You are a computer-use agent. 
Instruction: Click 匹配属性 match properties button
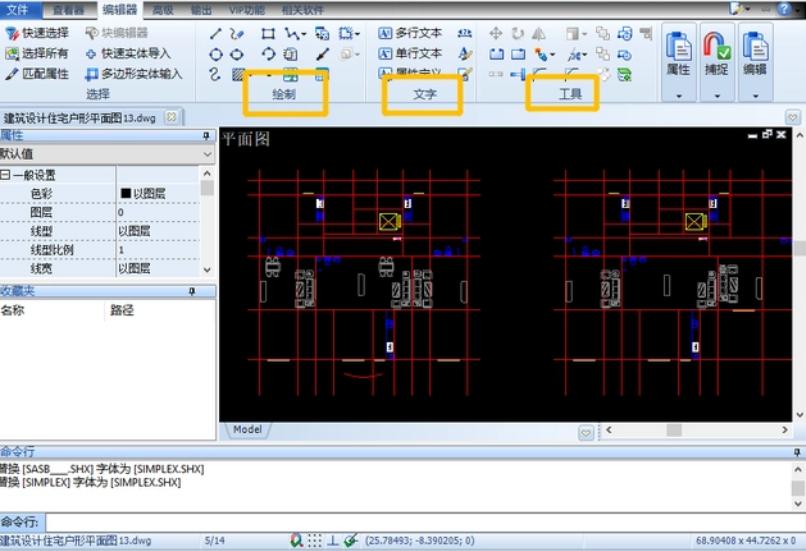[36, 74]
